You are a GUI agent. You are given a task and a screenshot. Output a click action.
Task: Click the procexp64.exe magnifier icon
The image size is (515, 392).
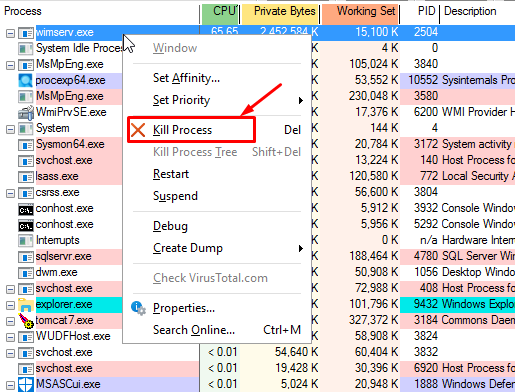click(26, 80)
